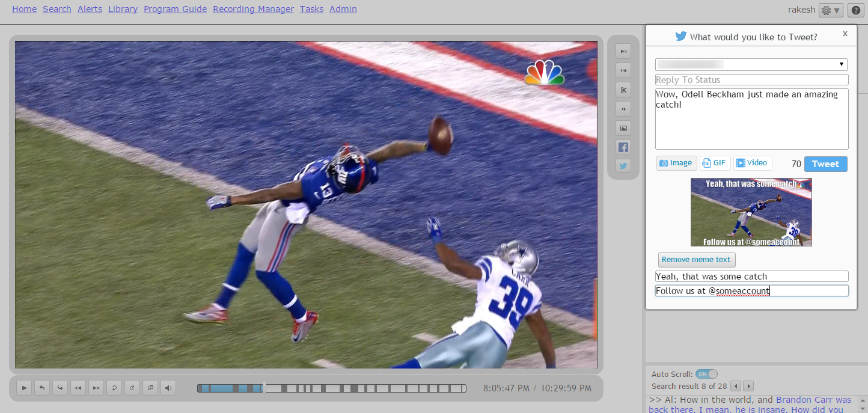Click the pop-out window icon
The image size is (868, 413).
pyautogui.click(x=150, y=388)
